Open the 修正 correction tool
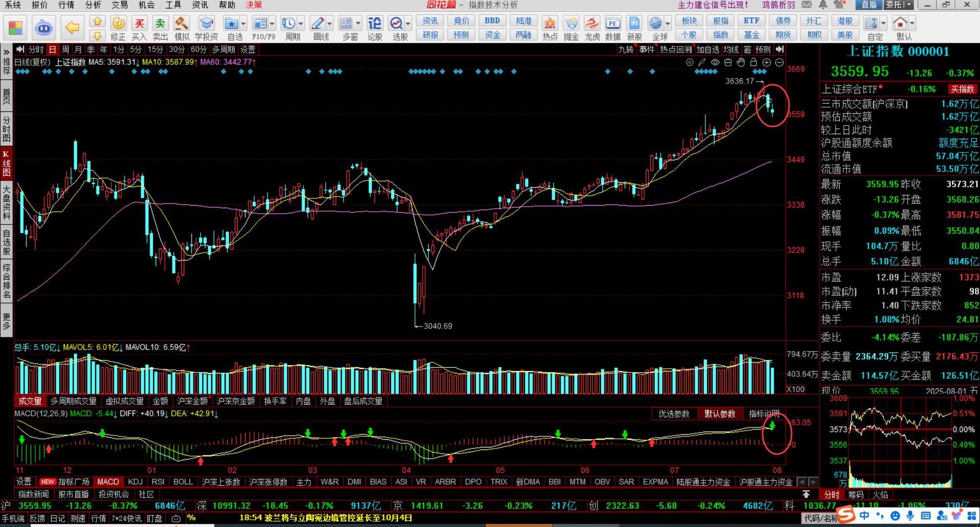Viewport: 980px width, 527px height. click(x=118, y=28)
